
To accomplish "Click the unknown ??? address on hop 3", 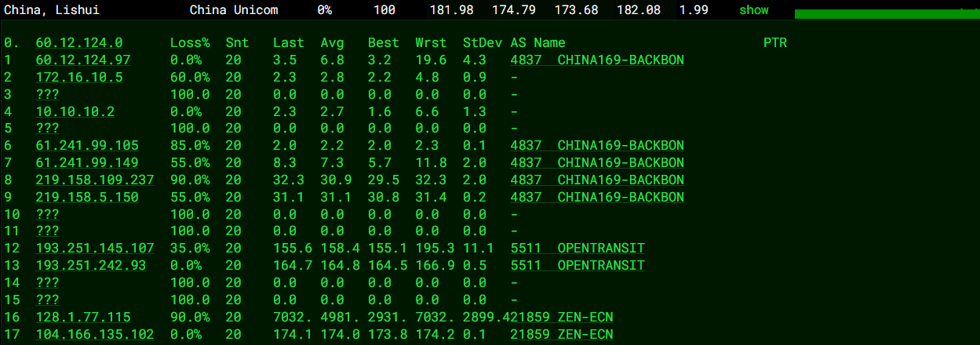I will [47, 94].
